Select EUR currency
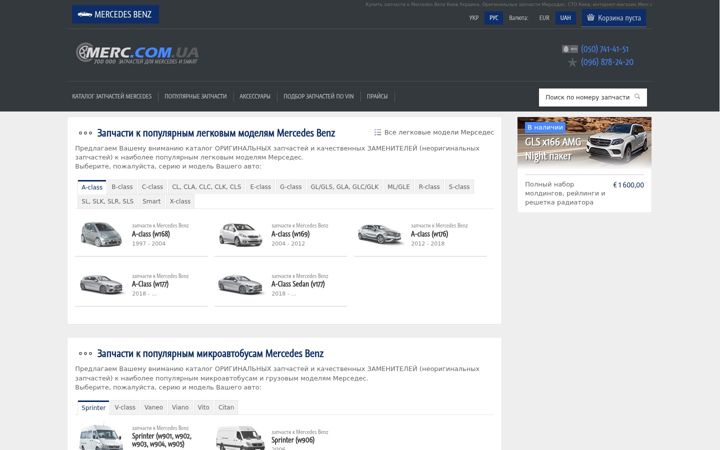 point(544,18)
